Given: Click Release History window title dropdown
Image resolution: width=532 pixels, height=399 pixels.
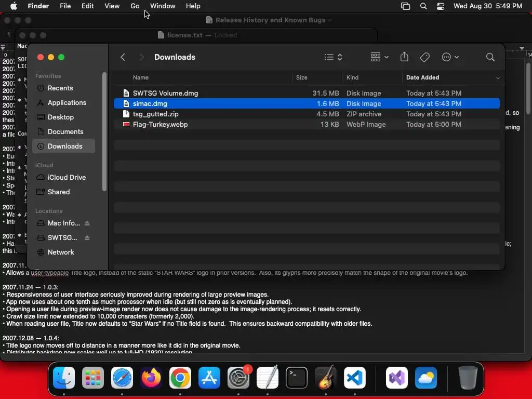Looking at the screenshot, I should (x=329, y=20).
